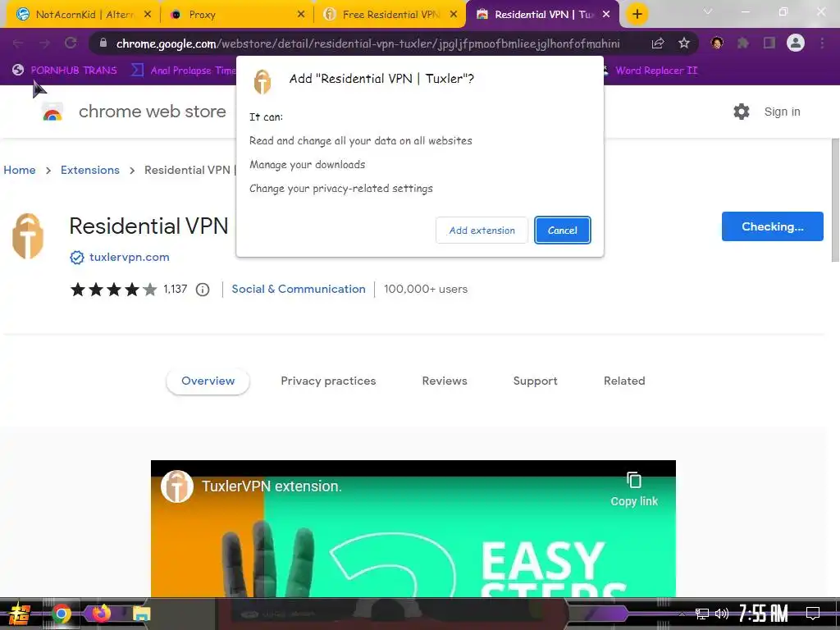Screen dimensions: 840x630
Task: Click the rating info icon
Action: pos(203,290)
